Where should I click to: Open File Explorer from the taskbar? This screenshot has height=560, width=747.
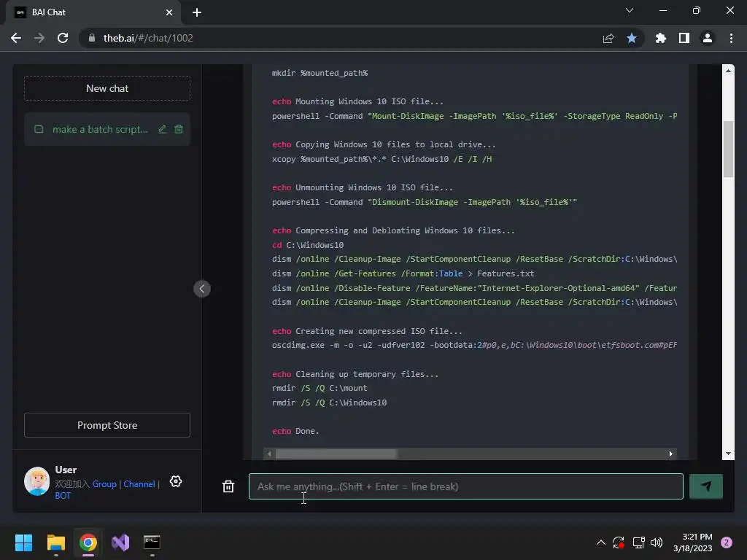point(55,542)
